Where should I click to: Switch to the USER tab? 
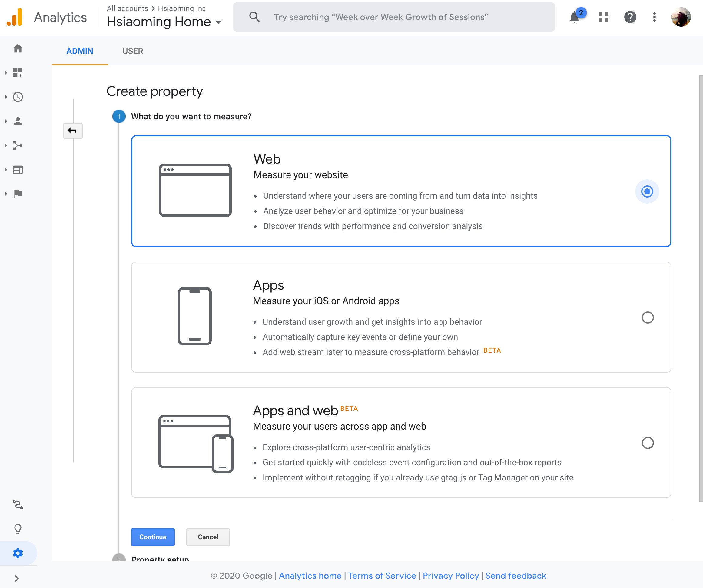tap(133, 51)
